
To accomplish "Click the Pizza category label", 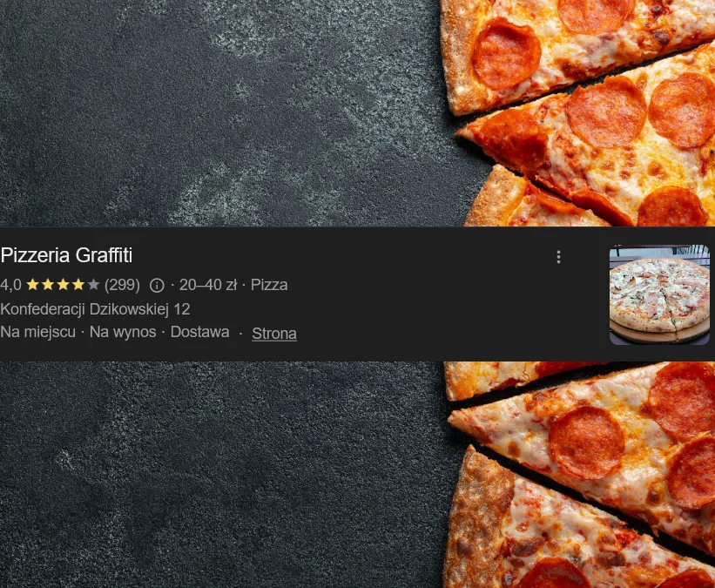I will [269, 285].
